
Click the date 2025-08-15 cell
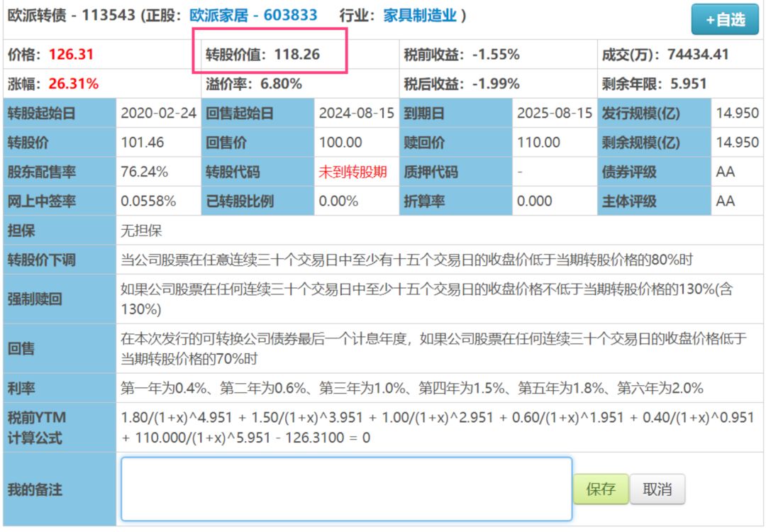click(x=555, y=113)
